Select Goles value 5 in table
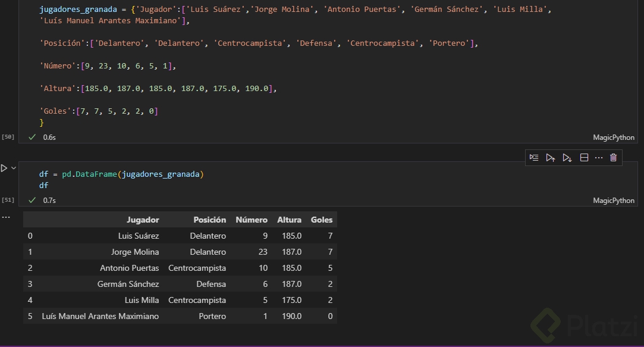Image resolution: width=644 pixels, height=347 pixels. pos(330,268)
